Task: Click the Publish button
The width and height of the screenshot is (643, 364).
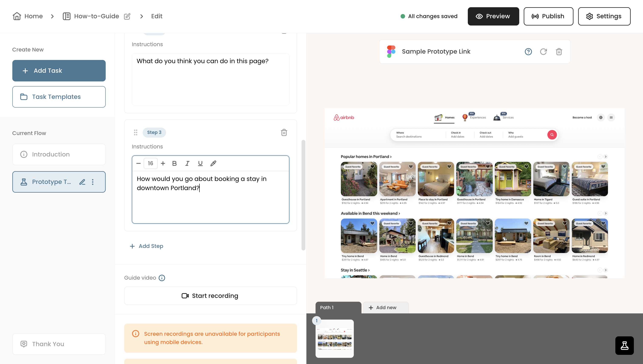Action: [x=548, y=16]
